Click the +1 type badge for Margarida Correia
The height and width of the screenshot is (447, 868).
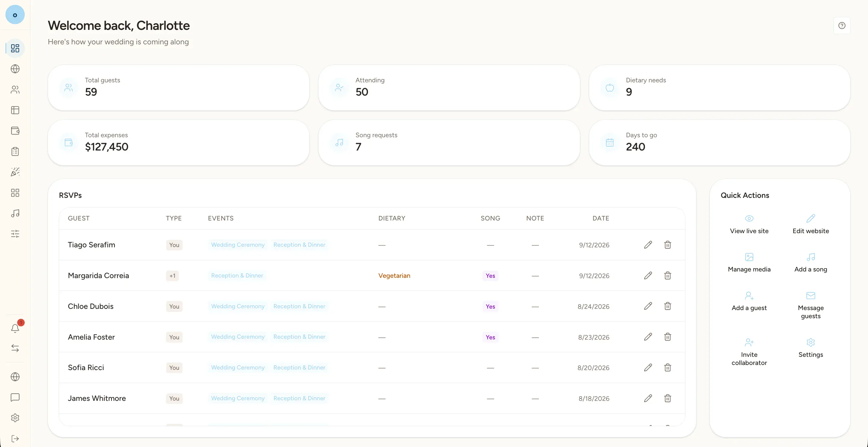pos(172,275)
